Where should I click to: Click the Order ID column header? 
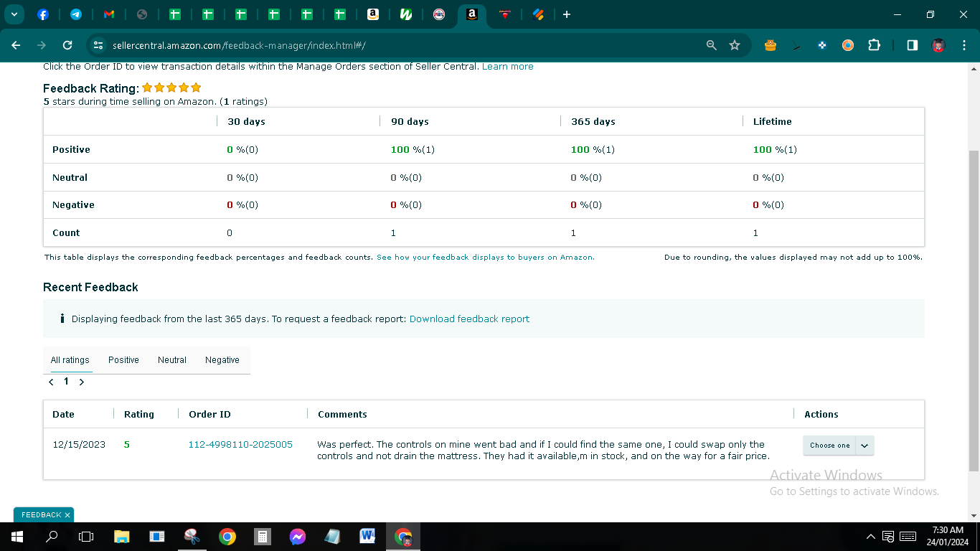click(x=209, y=414)
